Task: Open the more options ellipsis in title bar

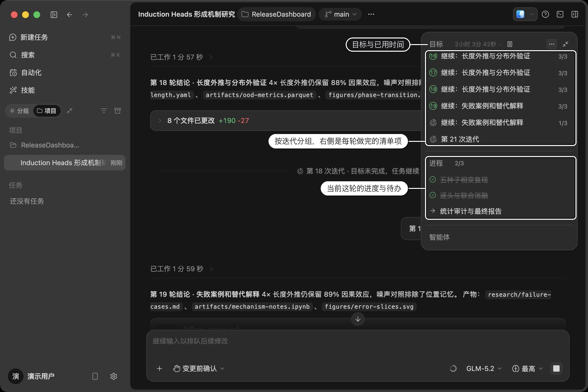Action: coord(371,14)
